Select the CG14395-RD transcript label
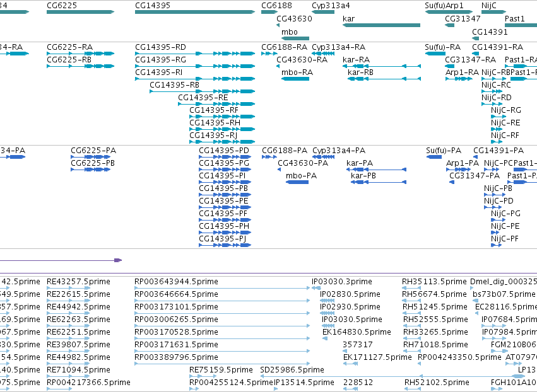 [161, 47]
